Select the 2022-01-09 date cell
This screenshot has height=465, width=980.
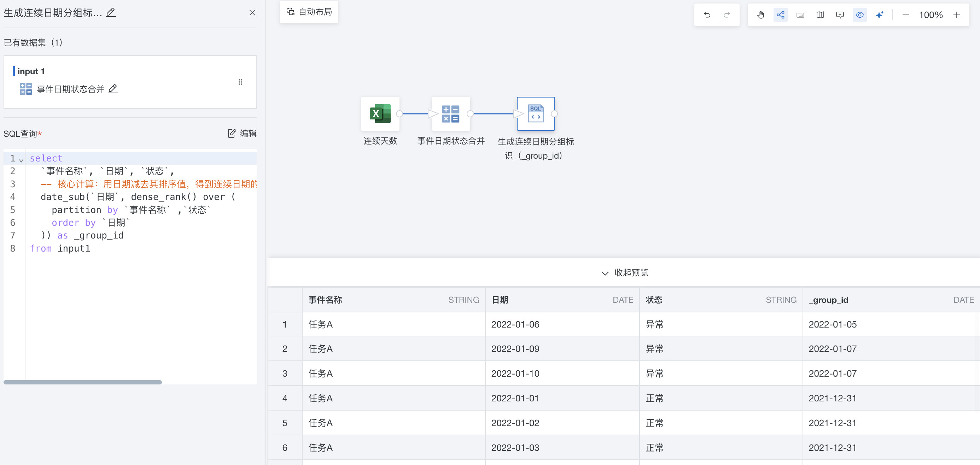pyautogui.click(x=562, y=349)
